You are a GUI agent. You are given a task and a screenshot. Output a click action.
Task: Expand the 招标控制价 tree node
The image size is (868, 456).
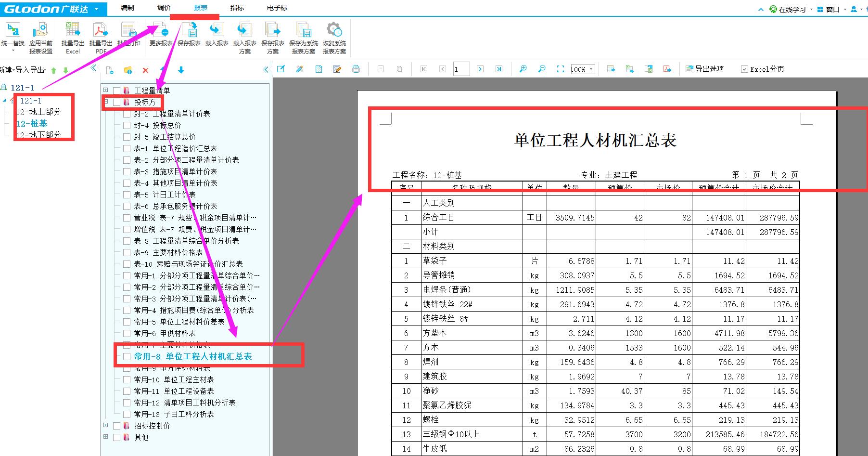(106, 425)
